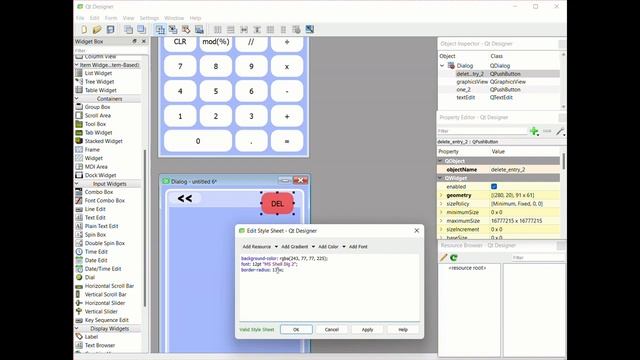
Task: Select textEdit row in Object Inspector
Action: [x=499, y=98]
